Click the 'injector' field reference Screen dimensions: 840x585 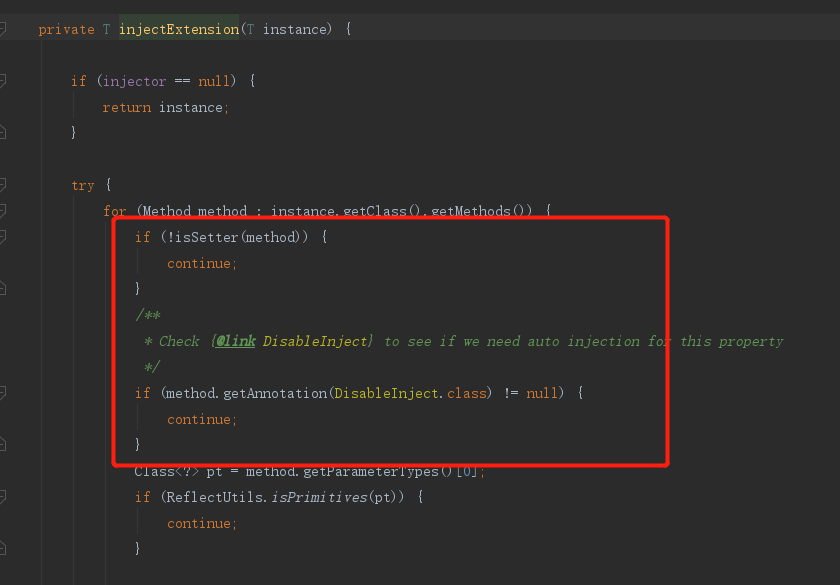[134, 81]
